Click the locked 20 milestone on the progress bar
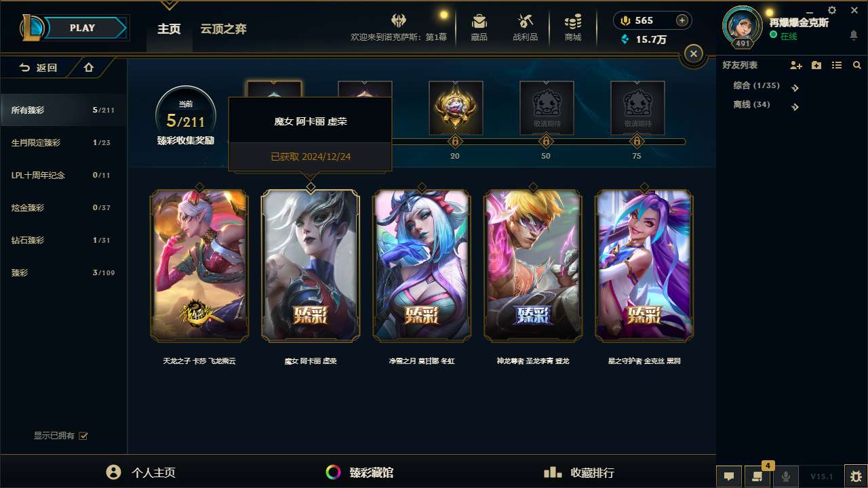This screenshot has height=488, width=868. tap(455, 142)
